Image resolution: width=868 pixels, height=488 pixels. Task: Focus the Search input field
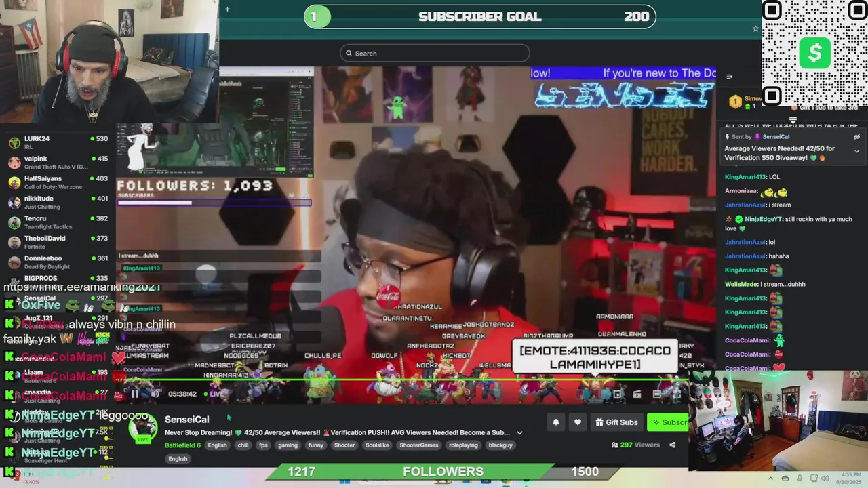pyautogui.click(x=435, y=54)
